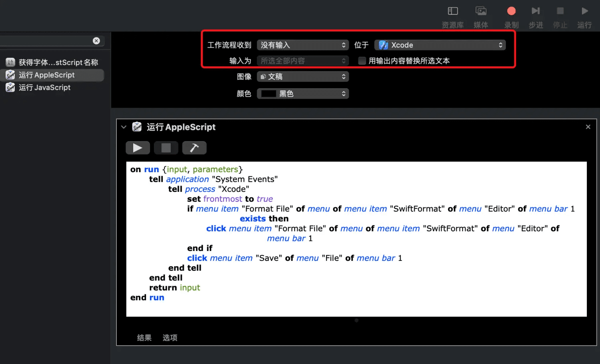This screenshot has width=600, height=364.
Task: Enable 用输出内容替换所选文本 checkbox
Action: click(x=362, y=60)
